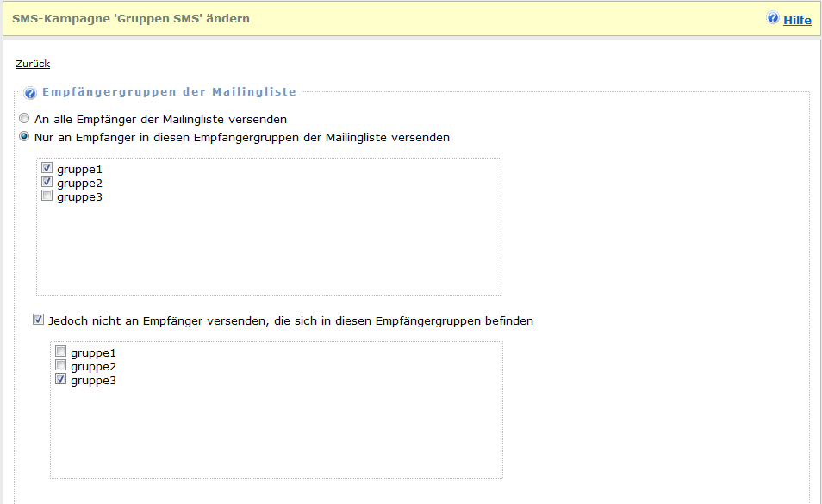Uncheck gruppe2 in the upper include list
822x504 pixels.
[x=47, y=183]
